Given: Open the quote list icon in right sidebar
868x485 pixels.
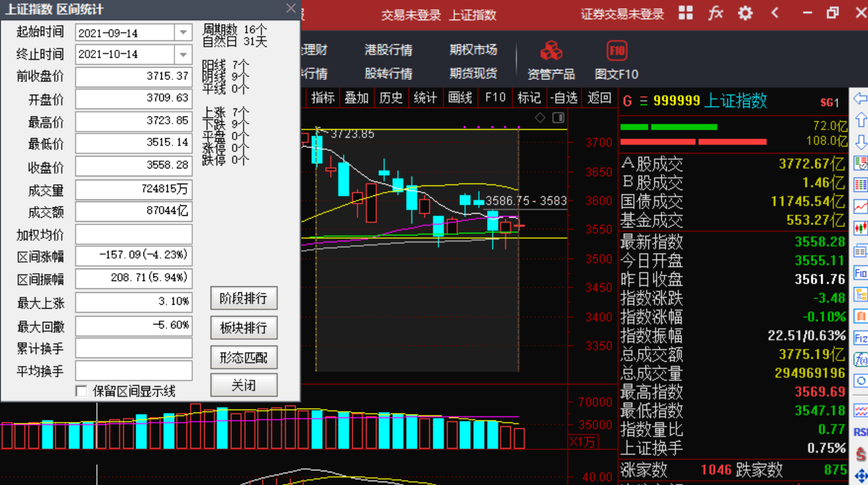Looking at the screenshot, I should [860, 163].
